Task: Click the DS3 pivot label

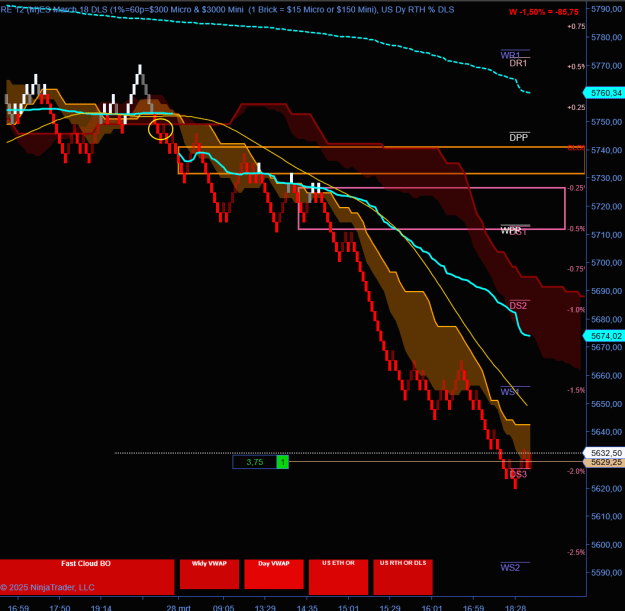Action: pos(518,474)
